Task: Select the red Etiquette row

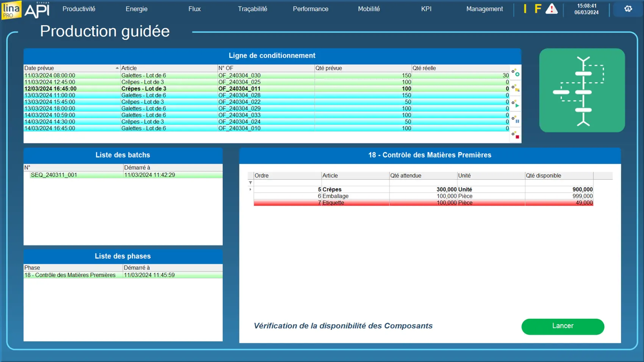Action: click(x=423, y=203)
